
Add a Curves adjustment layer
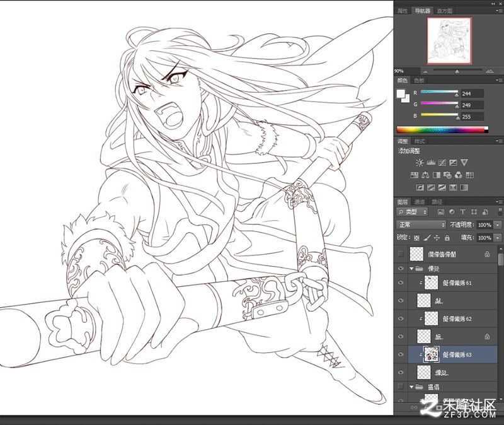(x=442, y=163)
